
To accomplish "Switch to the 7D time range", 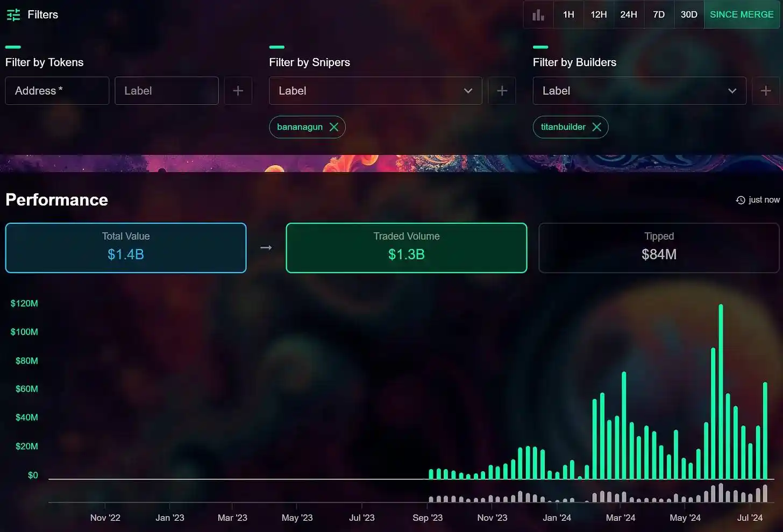I will click(x=659, y=15).
